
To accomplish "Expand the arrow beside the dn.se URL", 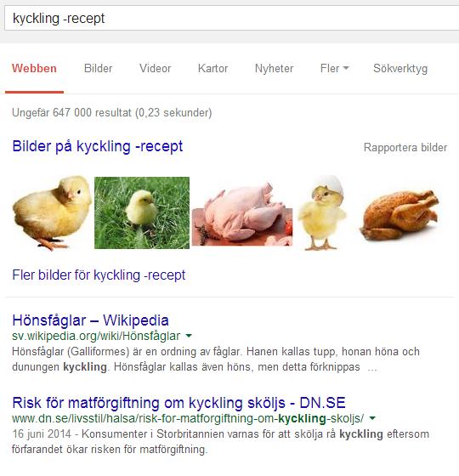I will [372, 418].
